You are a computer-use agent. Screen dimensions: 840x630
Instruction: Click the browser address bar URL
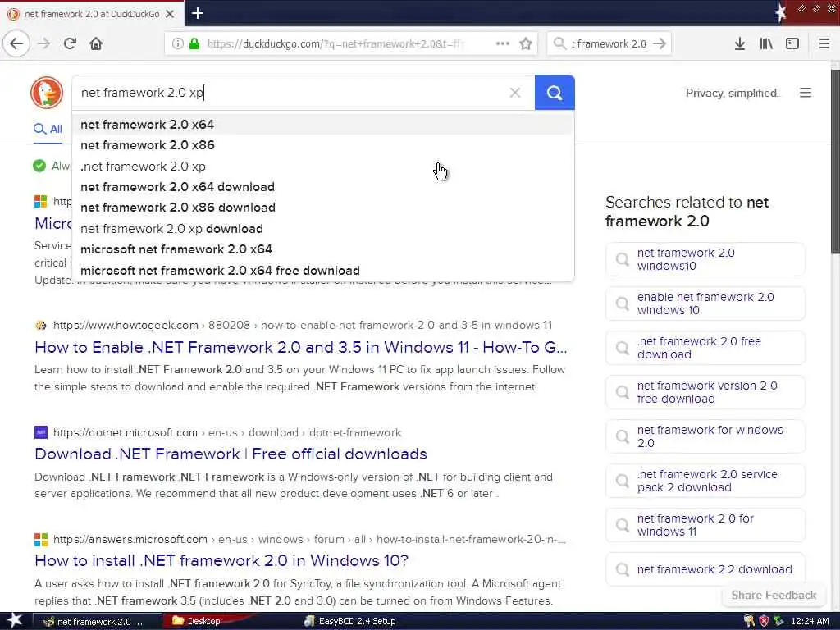[336, 43]
